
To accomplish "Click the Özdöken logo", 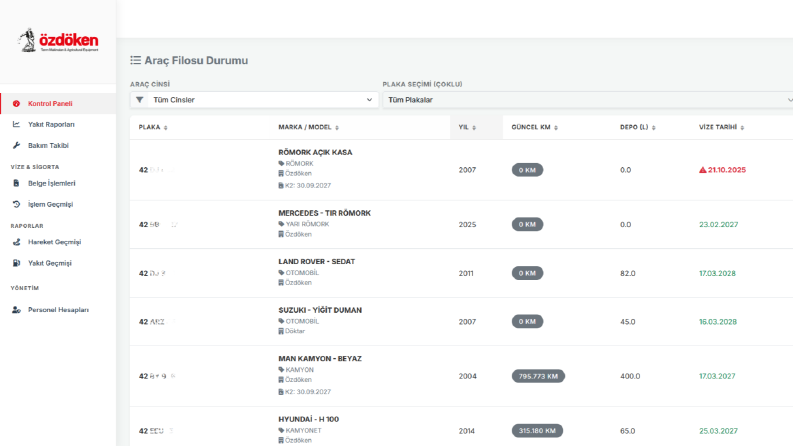I will [x=58, y=40].
